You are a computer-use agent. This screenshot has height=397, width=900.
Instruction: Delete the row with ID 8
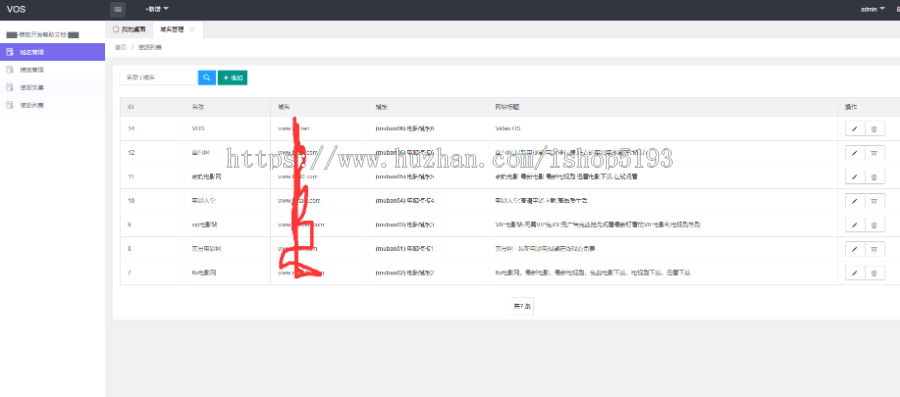pyautogui.click(x=874, y=249)
